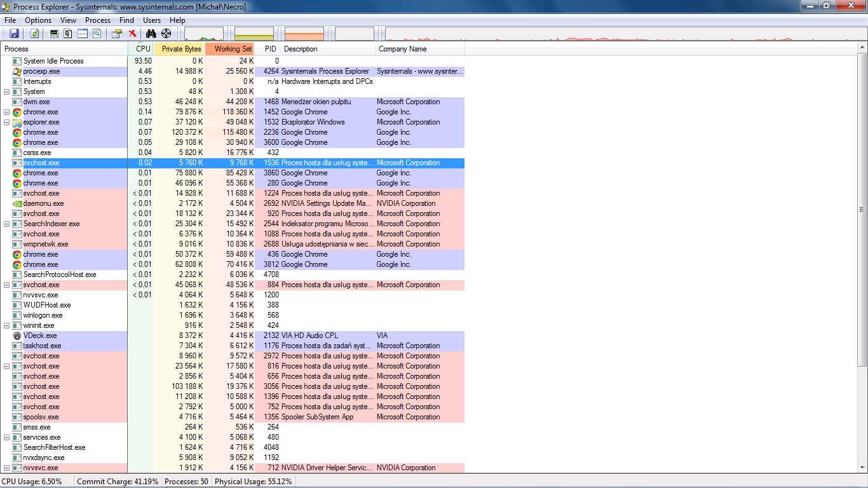
Task: Click the 'Commit Charge: 41.19%' status entry
Action: pyautogui.click(x=118, y=482)
